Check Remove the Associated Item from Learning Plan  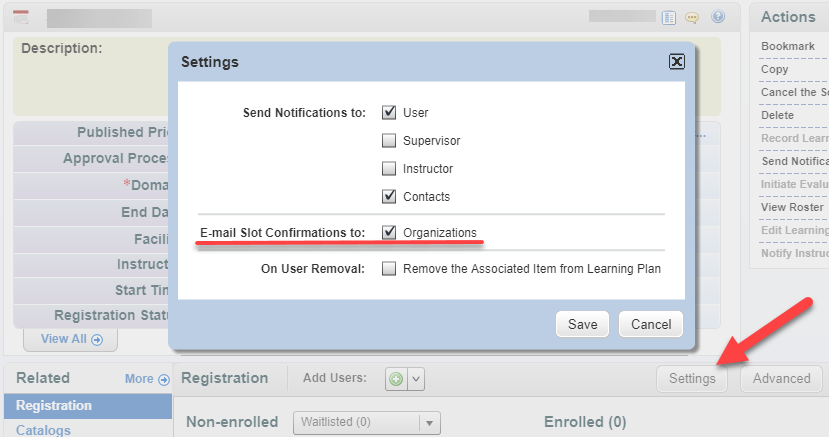tap(389, 268)
